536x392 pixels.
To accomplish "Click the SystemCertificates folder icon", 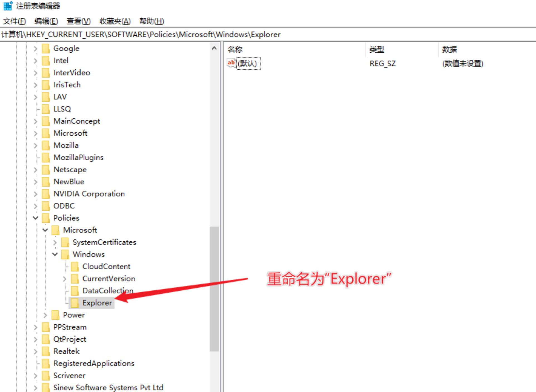I will click(65, 242).
